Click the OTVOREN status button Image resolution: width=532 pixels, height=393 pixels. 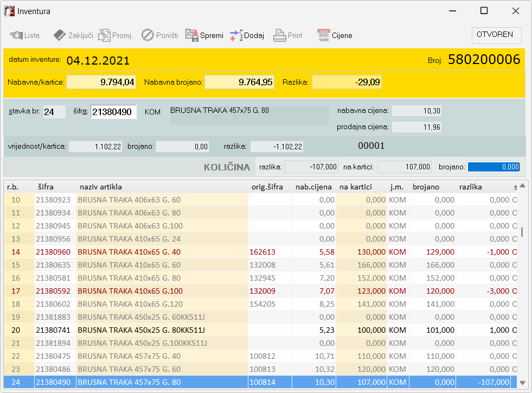coord(496,35)
